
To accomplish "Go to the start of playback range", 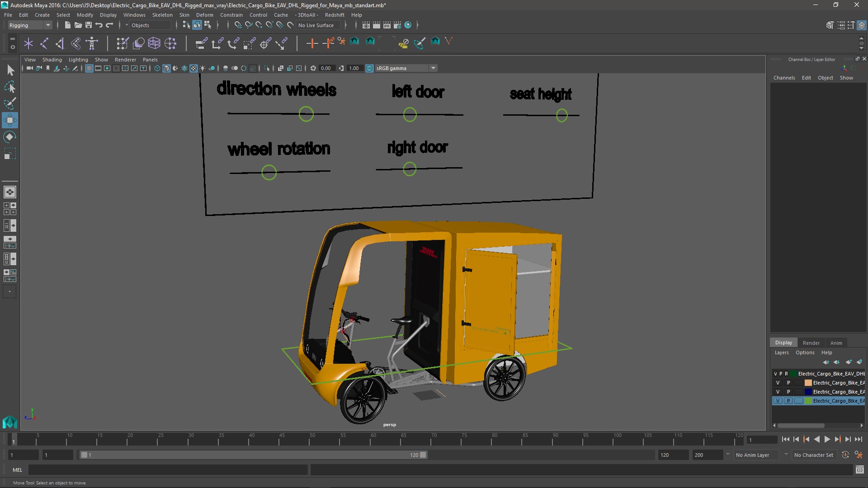I will tap(785, 439).
